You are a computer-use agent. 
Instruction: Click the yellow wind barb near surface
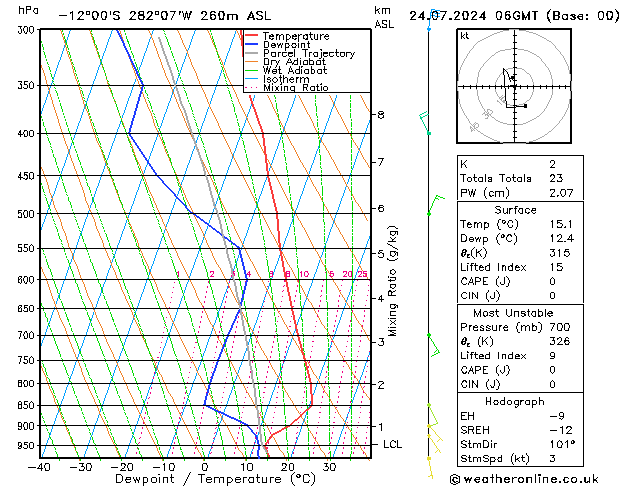(x=430, y=468)
